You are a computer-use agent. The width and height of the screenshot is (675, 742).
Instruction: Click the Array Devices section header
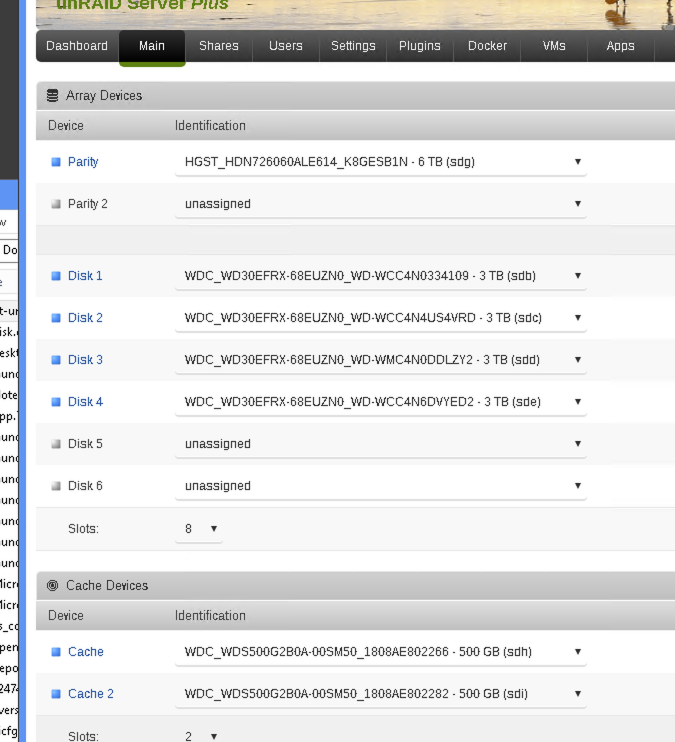click(x=355, y=96)
